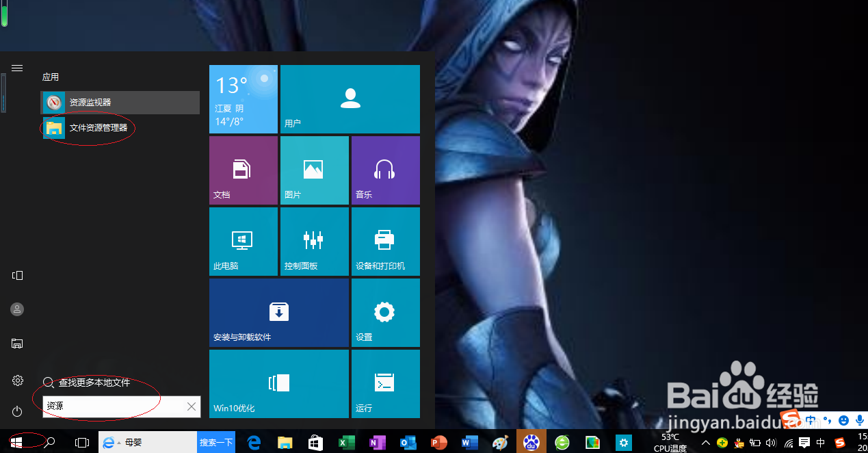This screenshot has width=868, height=453.
Task: Open Baidu paw icon on taskbar
Action: pos(531,443)
